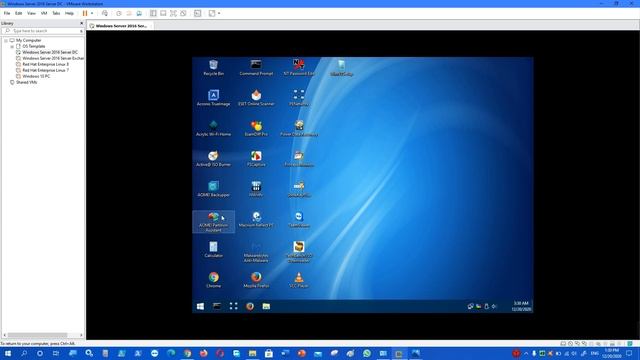Collapse the My Computer tree node
This screenshot has width=640, height=360.
6,40
